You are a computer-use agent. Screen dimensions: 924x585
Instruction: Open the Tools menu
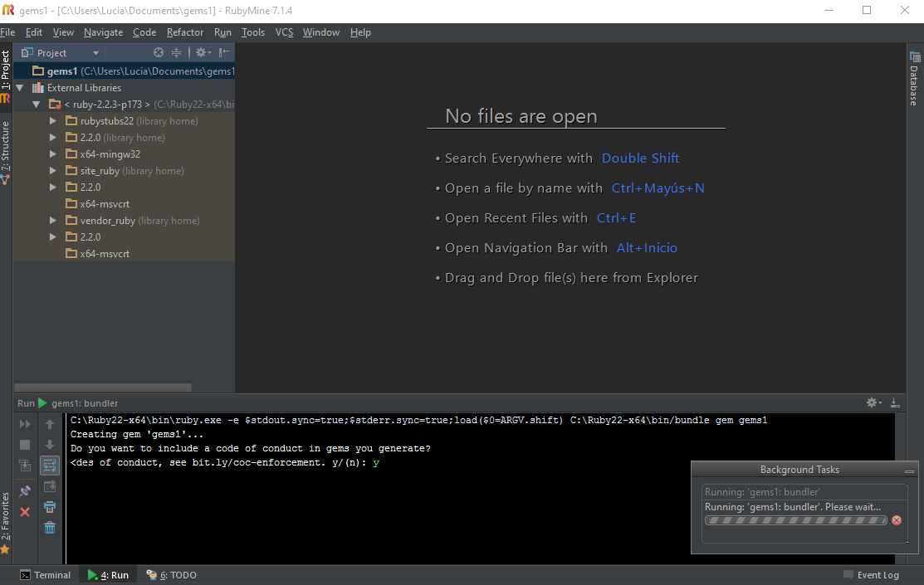click(x=253, y=32)
